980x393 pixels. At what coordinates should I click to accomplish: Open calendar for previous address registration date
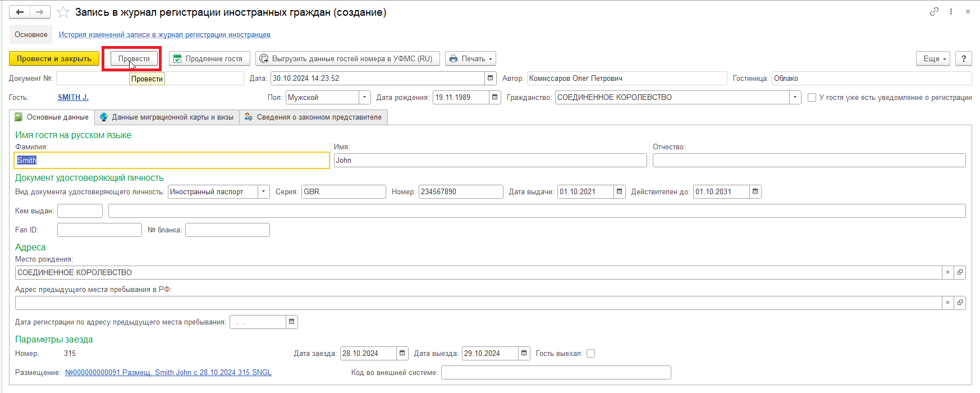coord(292,322)
